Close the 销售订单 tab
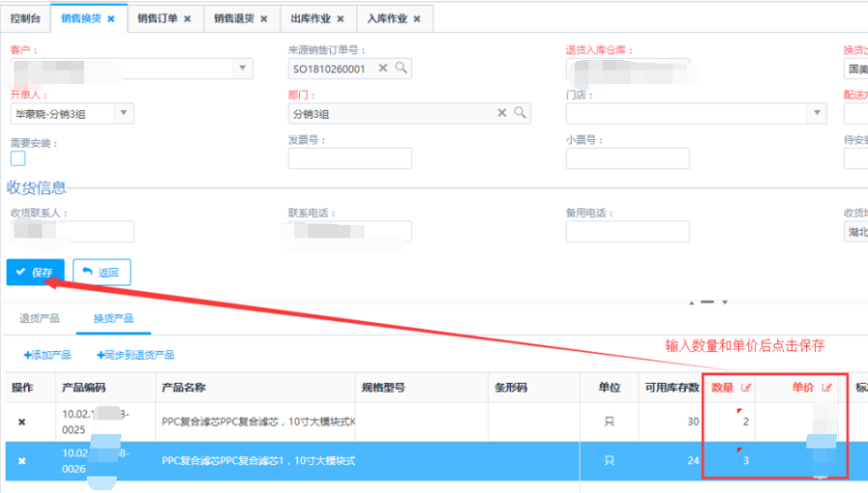868x493 pixels. click(187, 18)
